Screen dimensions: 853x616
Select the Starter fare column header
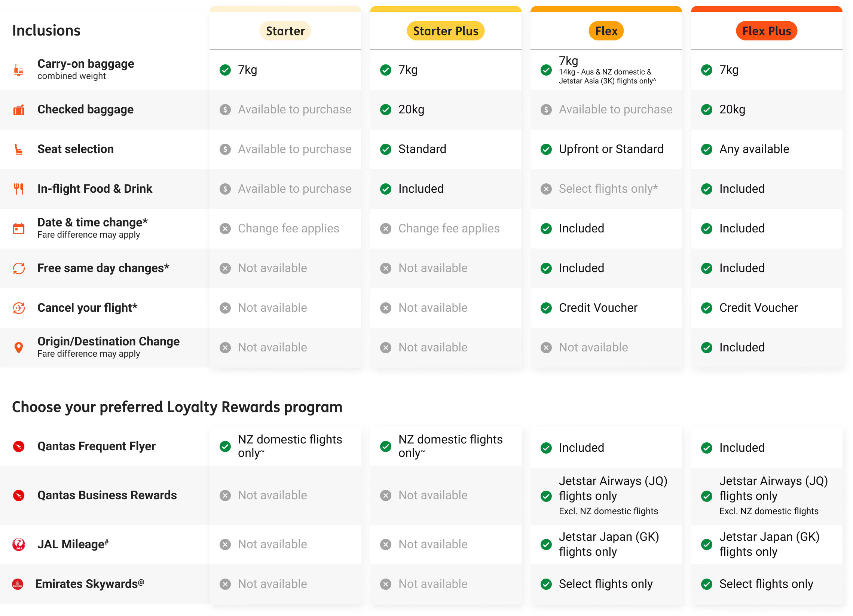point(285,31)
